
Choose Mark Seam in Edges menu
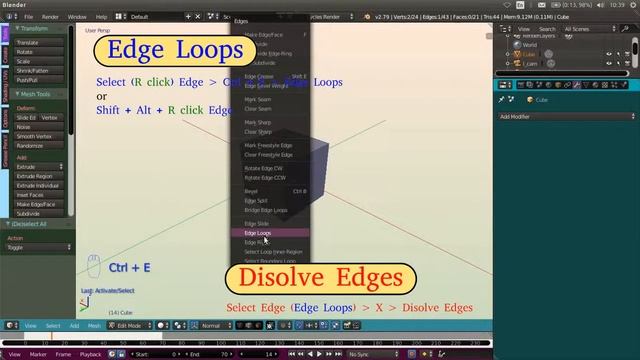pyautogui.click(x=270, y=99)
